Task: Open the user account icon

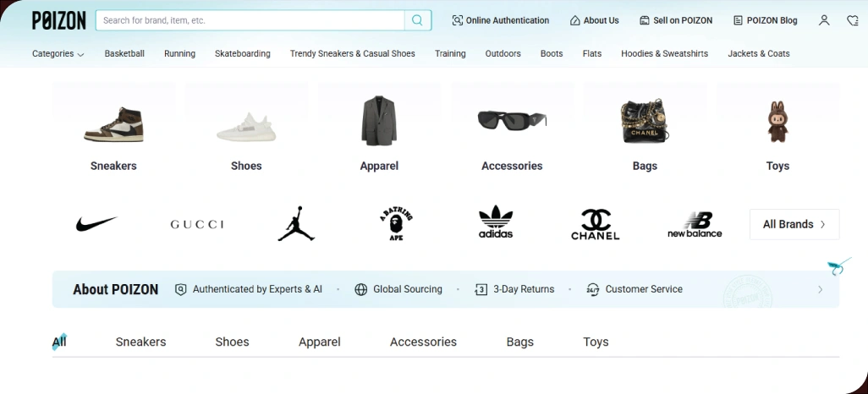Action: (824, 20)
